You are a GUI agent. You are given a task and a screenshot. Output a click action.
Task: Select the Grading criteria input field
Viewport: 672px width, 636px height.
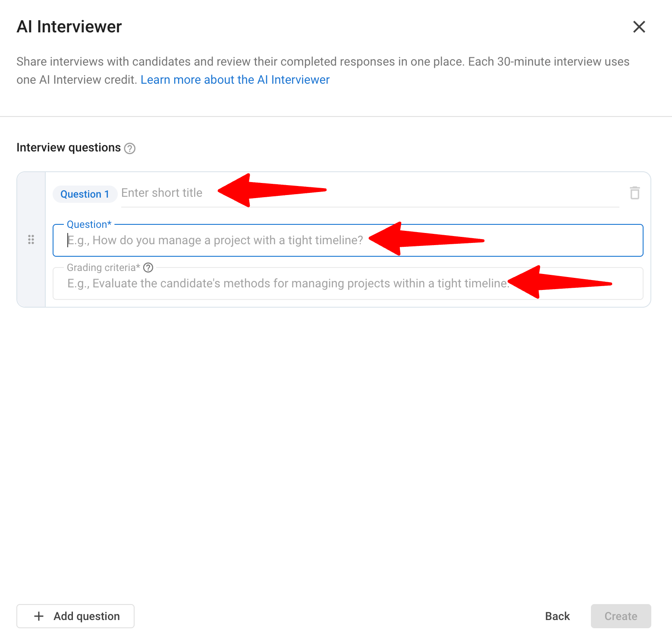tap(348, 283)
